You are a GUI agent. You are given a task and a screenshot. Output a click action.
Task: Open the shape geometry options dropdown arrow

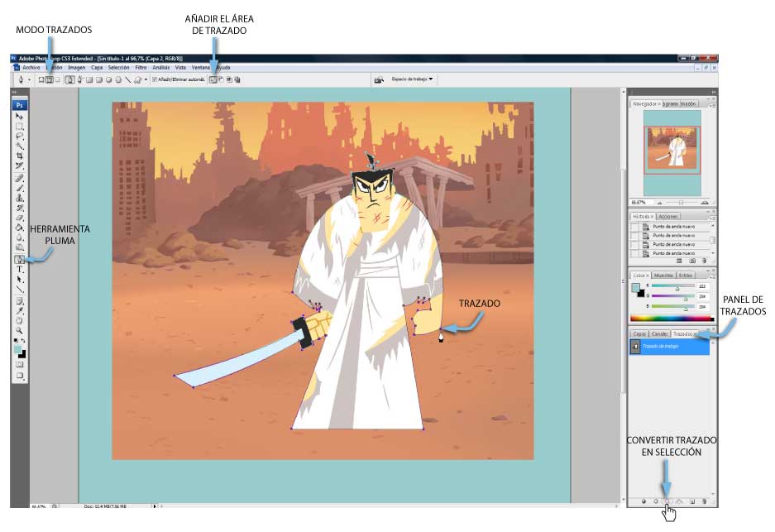coord(146,79)
